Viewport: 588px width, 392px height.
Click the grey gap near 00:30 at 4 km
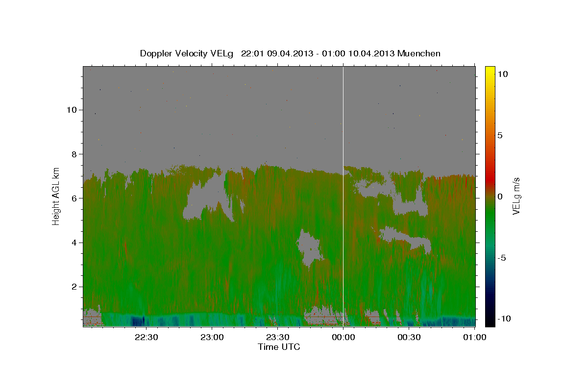tap(406, 239)
